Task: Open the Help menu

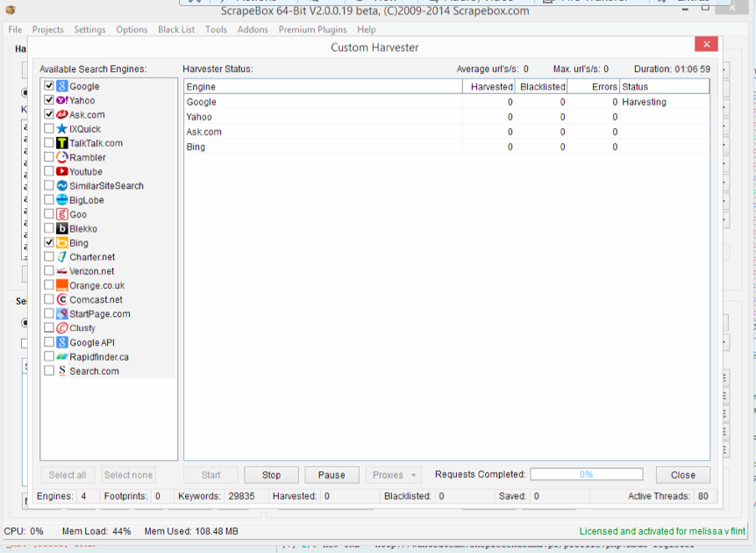Action: click(367, 30)
